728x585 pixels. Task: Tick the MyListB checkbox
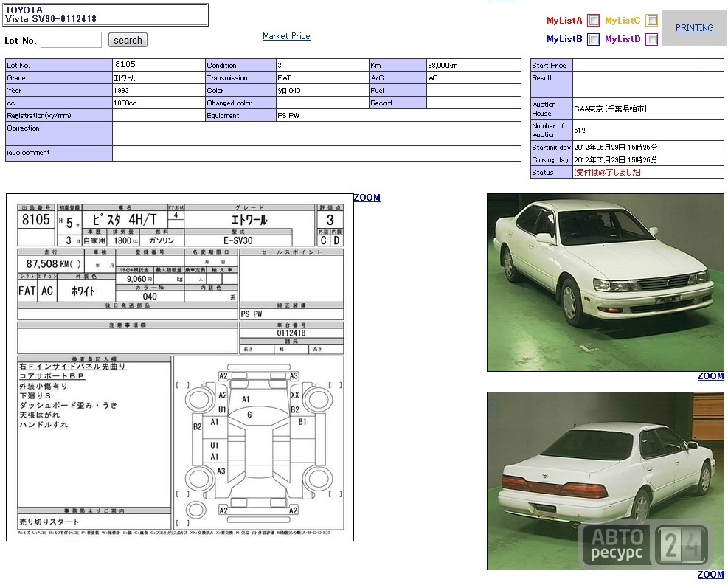[593, 39]
